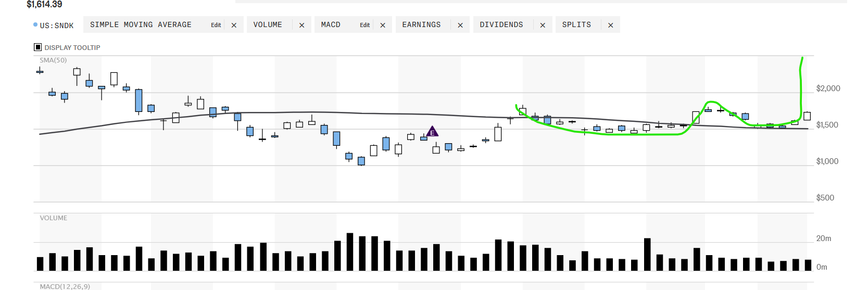Image resolution: width=868 pixels, height=290 pixels.
Task: Remove the Volume indicator chip
Action: click(301, 25)
